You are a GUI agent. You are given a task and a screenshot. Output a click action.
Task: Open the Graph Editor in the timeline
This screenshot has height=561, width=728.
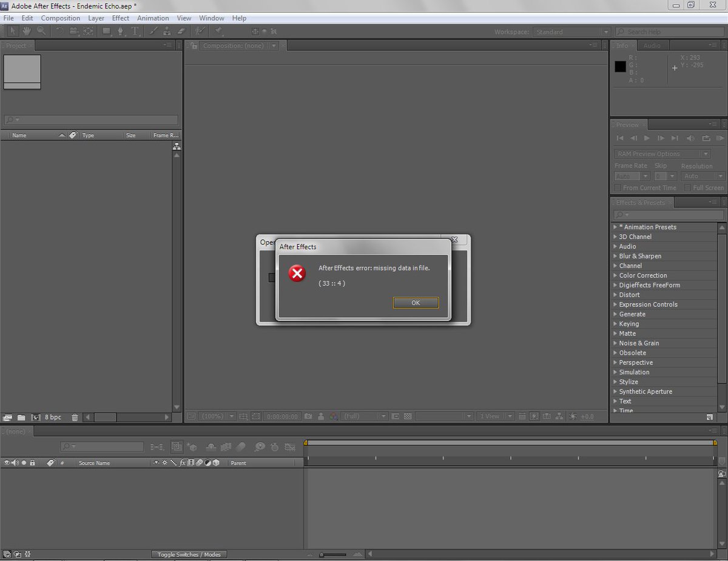(x=289, y=447)
